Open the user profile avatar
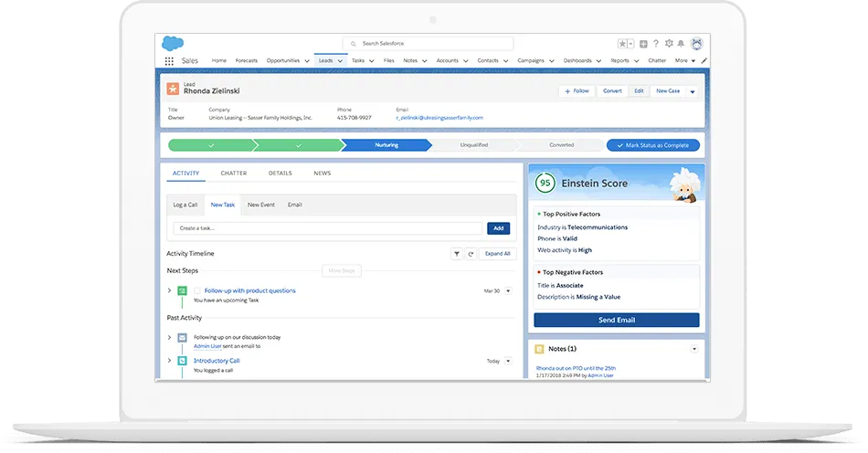The height and width of the screenshot is (453, 868). 697,44
